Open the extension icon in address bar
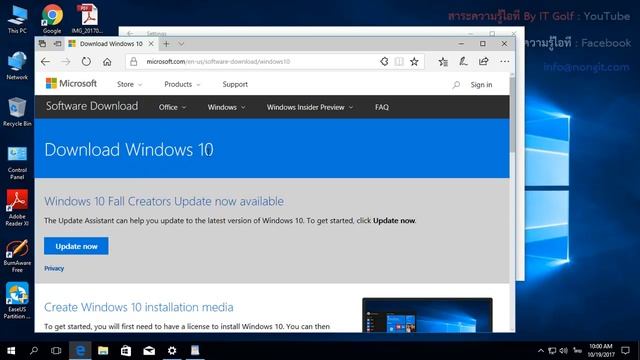This screenshot has height=360, width=640. [384, 62]
